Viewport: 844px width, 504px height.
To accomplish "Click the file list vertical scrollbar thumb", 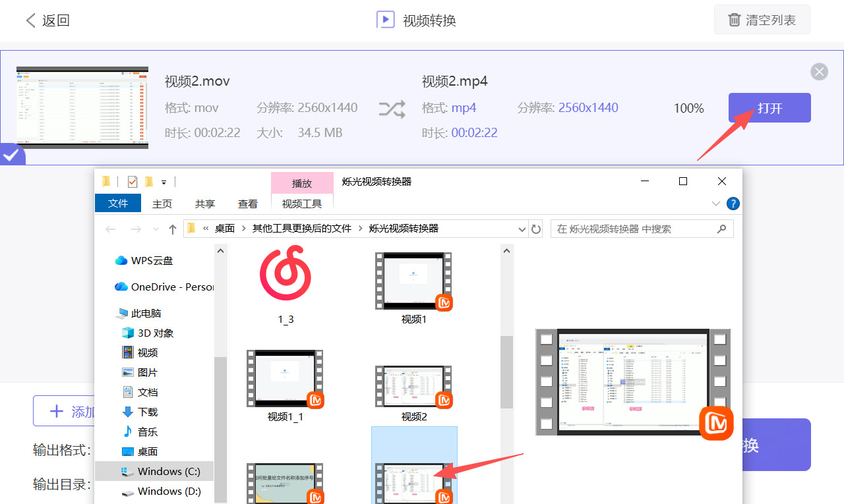I will coord(506,372).
